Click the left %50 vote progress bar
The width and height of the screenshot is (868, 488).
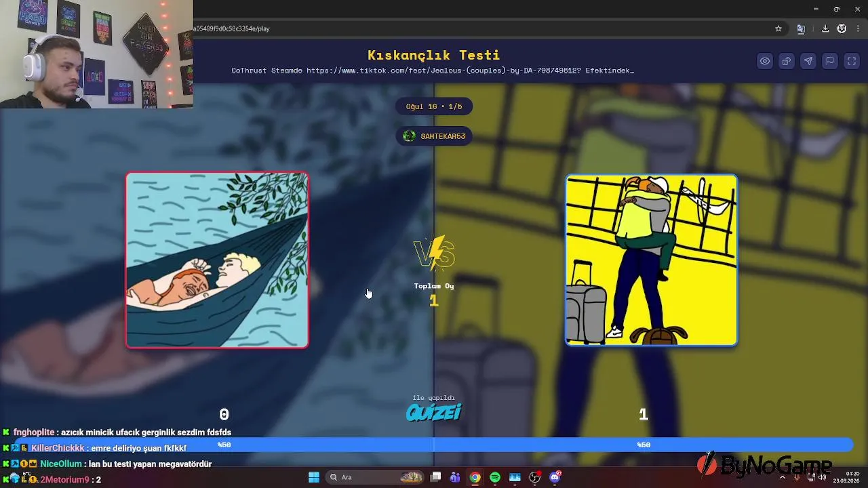point(224,445)
